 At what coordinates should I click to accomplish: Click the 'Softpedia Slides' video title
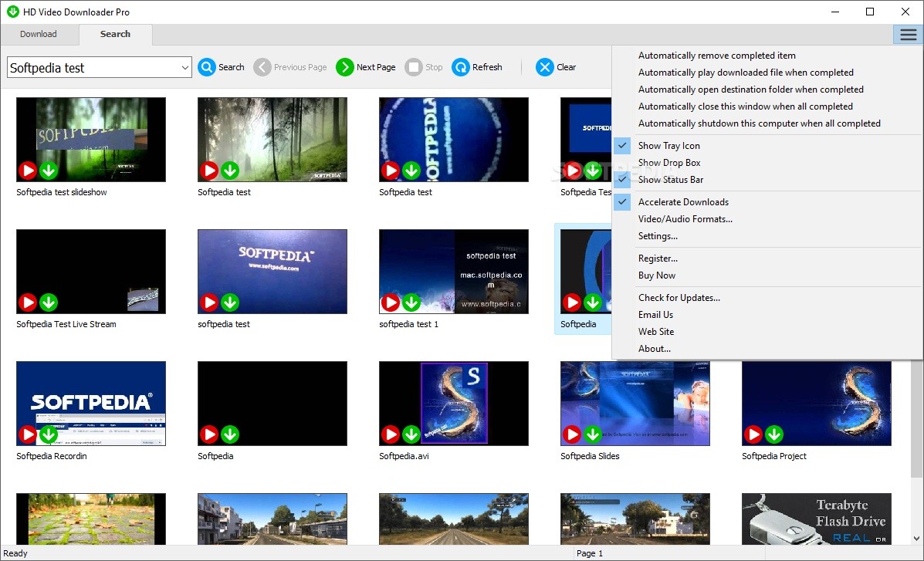(x=590, y=456)
